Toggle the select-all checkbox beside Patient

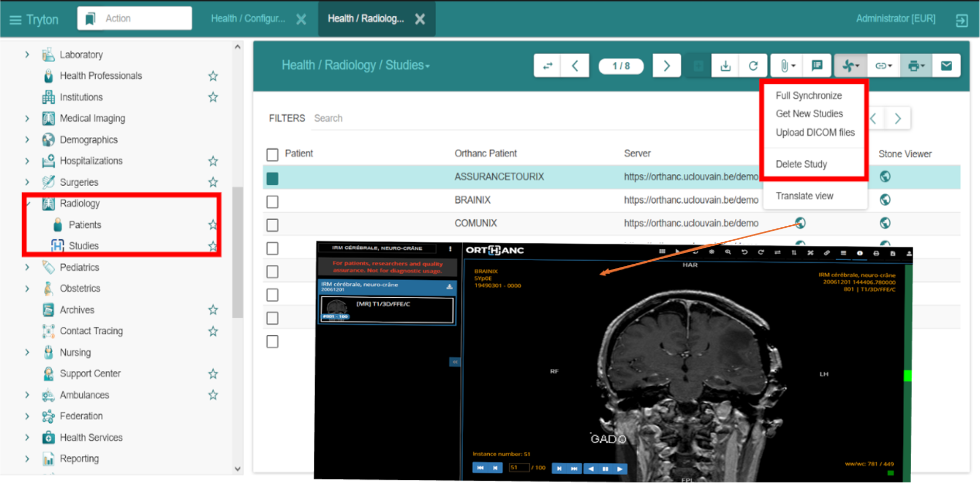(x=272, y=154)
